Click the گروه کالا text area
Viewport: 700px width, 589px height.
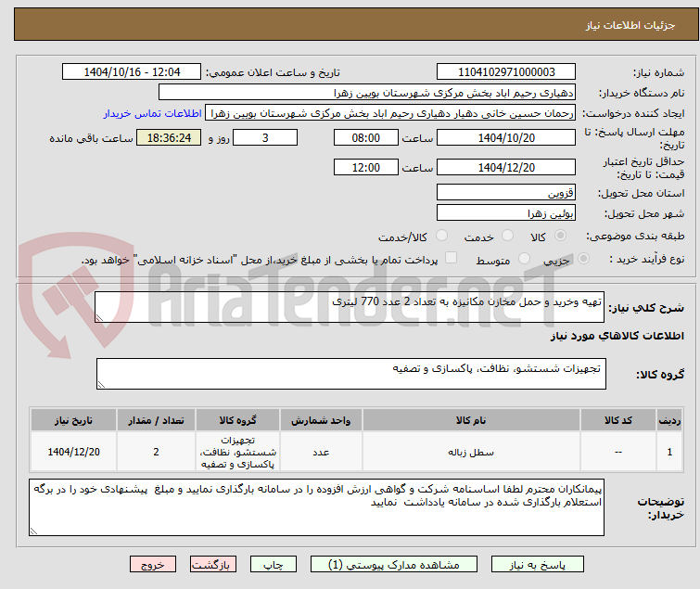(x=350, y=374)
